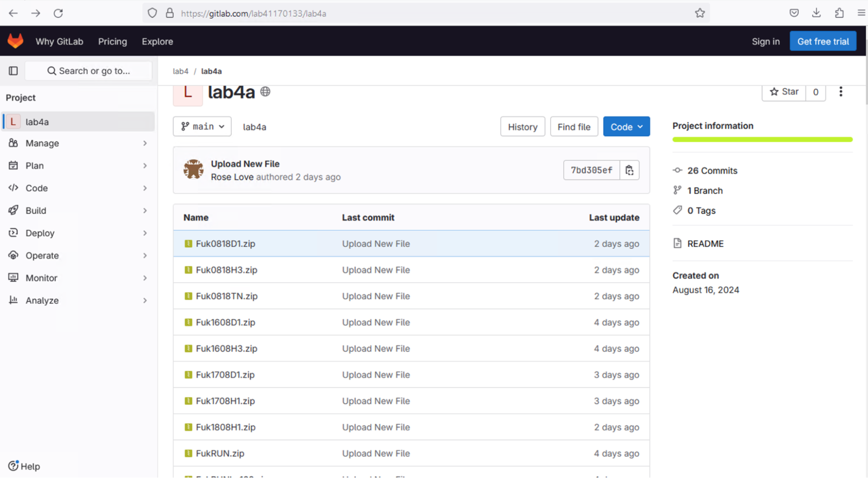Image resolution: width=868 pixels, height=478 pixels.
Task: Open Upload New File commit title
Action: (245, 164)
